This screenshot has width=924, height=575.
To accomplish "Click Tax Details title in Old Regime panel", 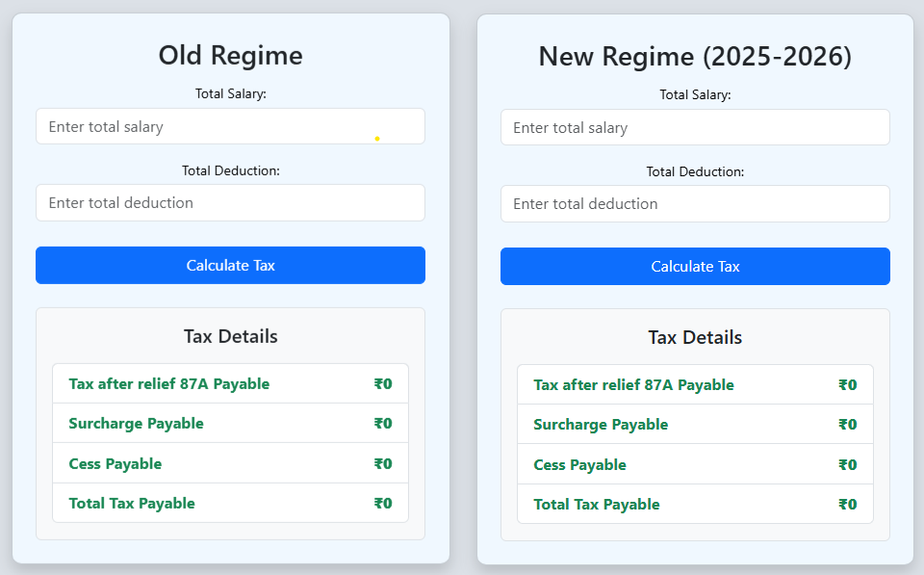I will pyautogui.click(x=230, y=336).
